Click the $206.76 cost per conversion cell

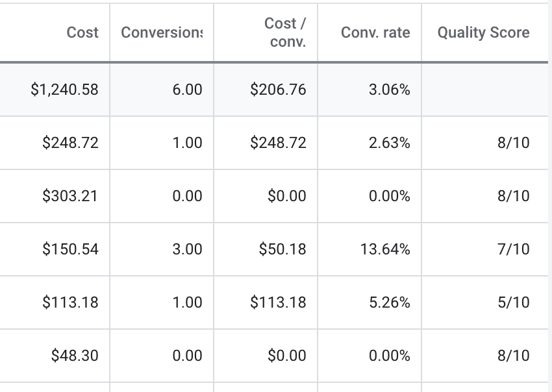278,90
